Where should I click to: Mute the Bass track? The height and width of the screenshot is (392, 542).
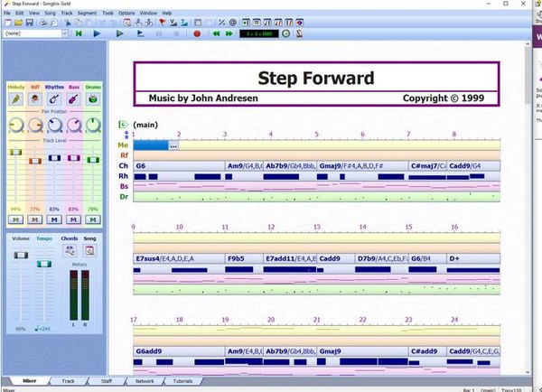[x=74, y=219]
